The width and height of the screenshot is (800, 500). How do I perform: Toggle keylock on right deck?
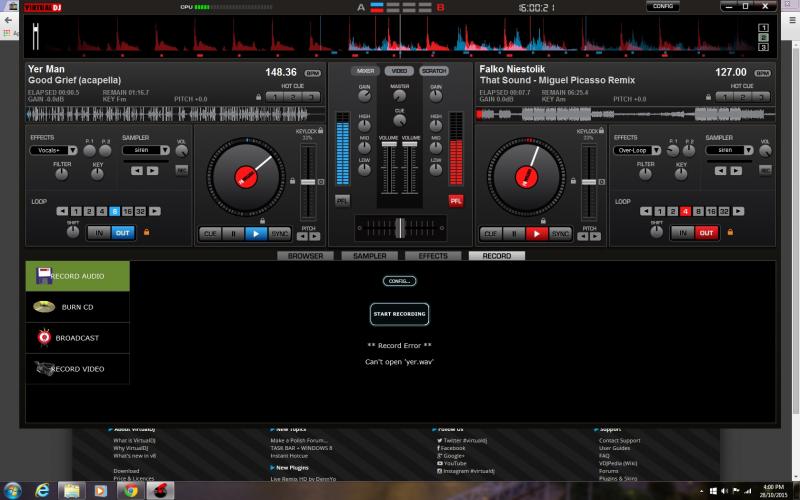601,131
